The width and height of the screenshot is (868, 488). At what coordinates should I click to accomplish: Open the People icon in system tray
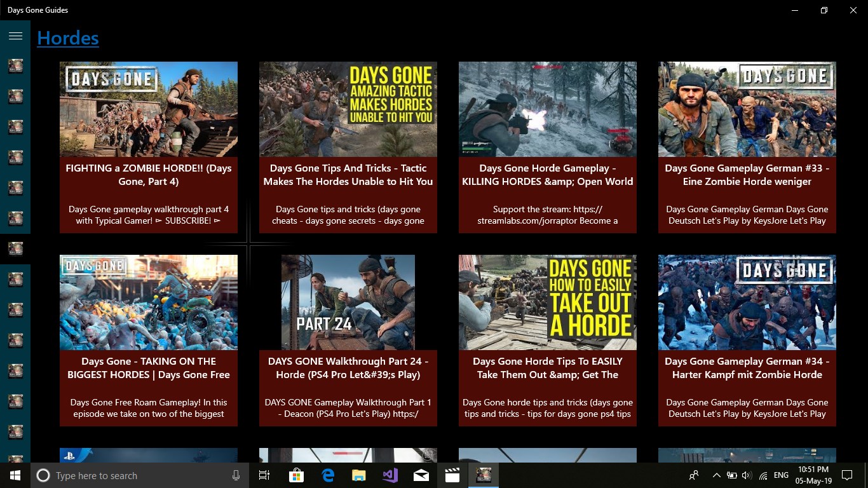(x=694, y=475)
